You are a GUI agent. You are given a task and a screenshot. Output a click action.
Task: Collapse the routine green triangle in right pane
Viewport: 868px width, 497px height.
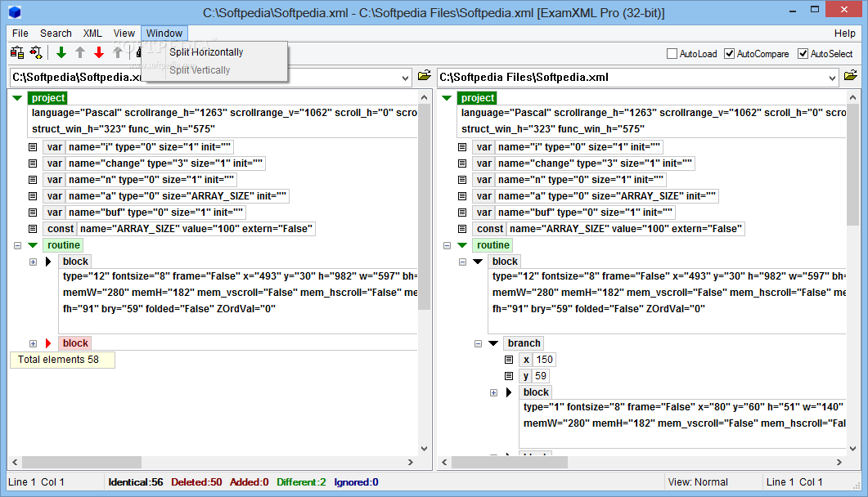(x=462, y=245)
